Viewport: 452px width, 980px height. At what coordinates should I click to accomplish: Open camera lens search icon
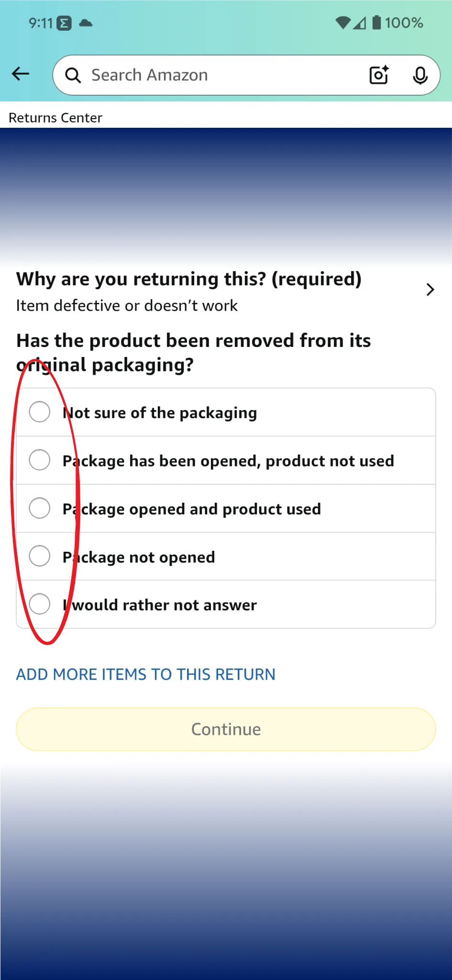pyautogui.click(x=379, y=75)
